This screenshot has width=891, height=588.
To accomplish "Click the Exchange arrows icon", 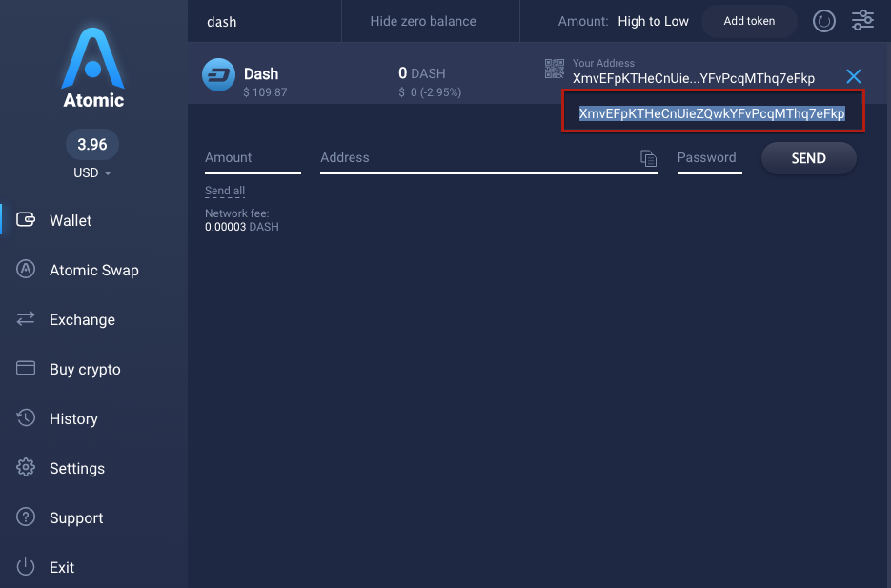I will pyautogui.click(x=26, y=318).
